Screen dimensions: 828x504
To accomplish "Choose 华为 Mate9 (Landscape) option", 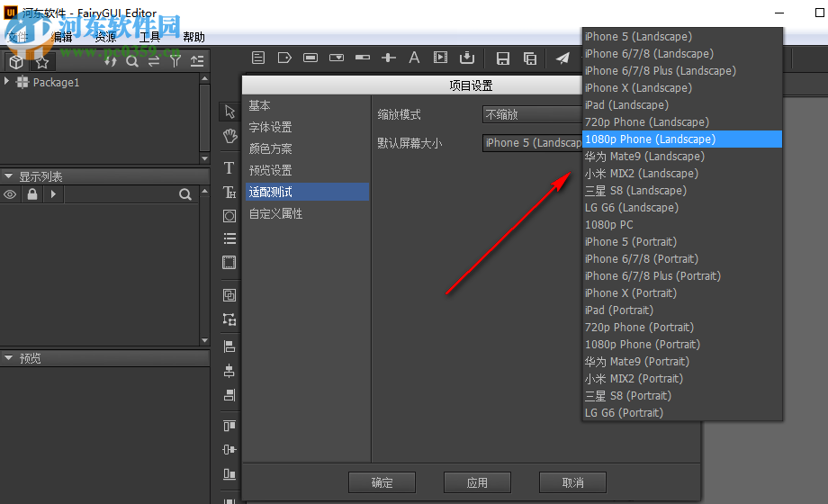I will coord(681,157).
